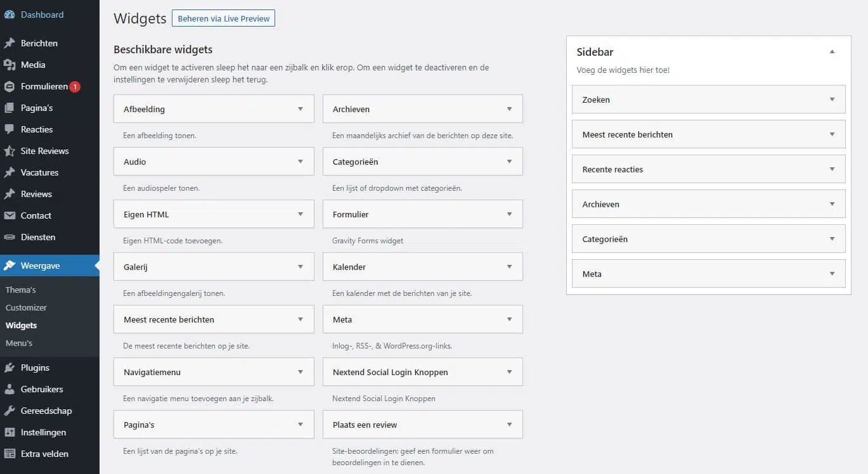Expand the Afbeelding widget dropdown arrow
The height and width of the screenshot is (474, 868).
pos(301,109)
